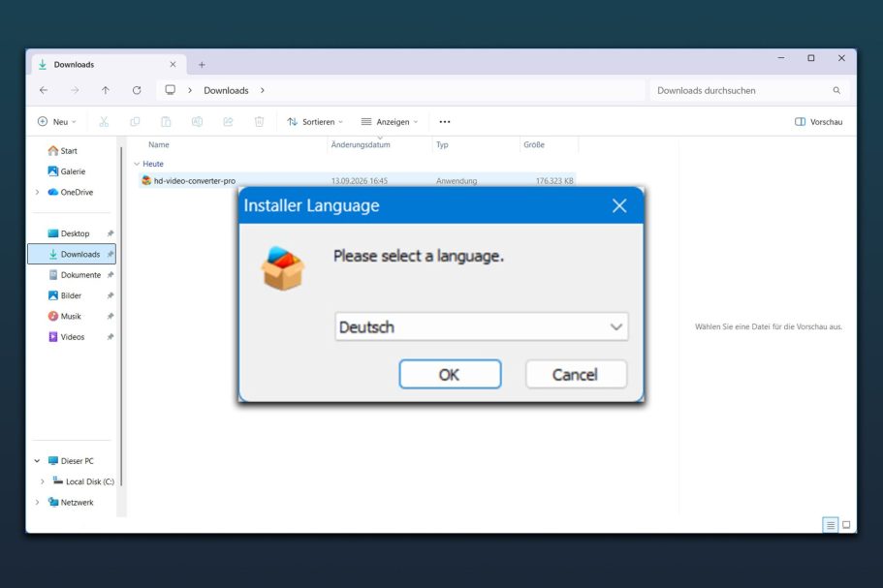
Task: Click the installer box icon in dialog
Action: [283, 268]
